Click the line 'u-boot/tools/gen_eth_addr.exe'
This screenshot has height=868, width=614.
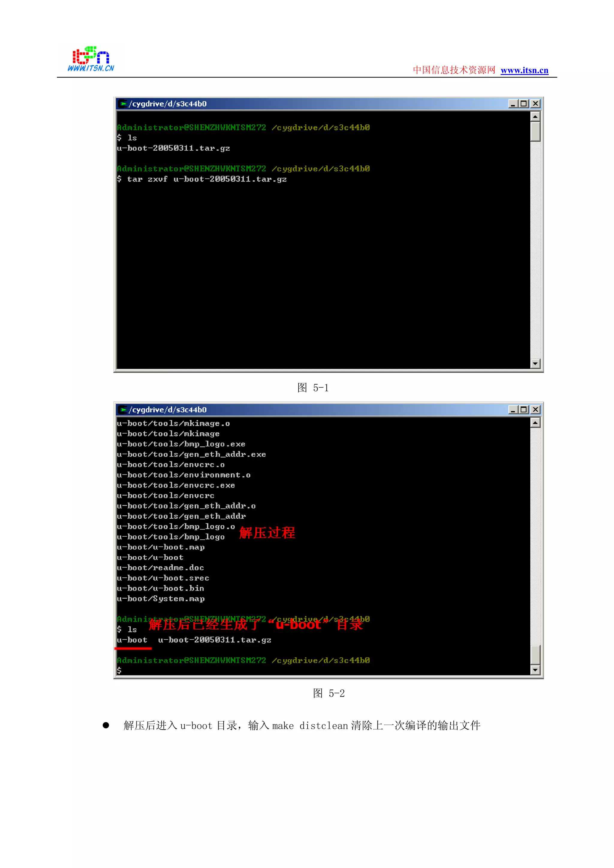pyautogui.click(x=192, y=455)
